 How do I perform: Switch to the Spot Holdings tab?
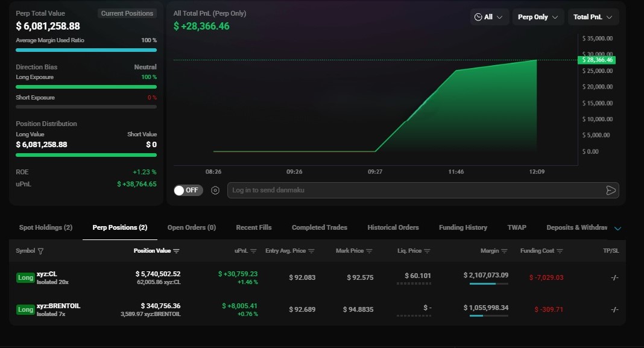tap(46, 227)
